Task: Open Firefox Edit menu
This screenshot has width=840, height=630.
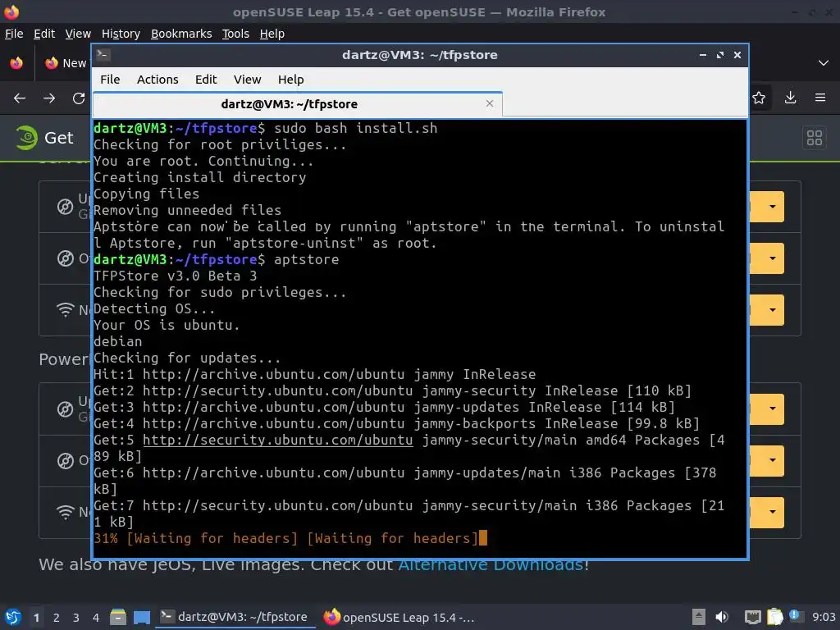Action: coord(44,34)
